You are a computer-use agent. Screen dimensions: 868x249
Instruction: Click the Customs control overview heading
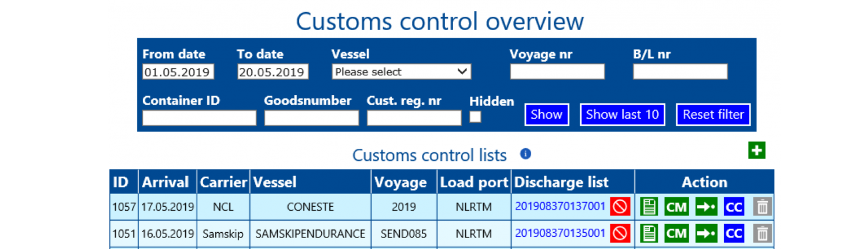[440, 21]
